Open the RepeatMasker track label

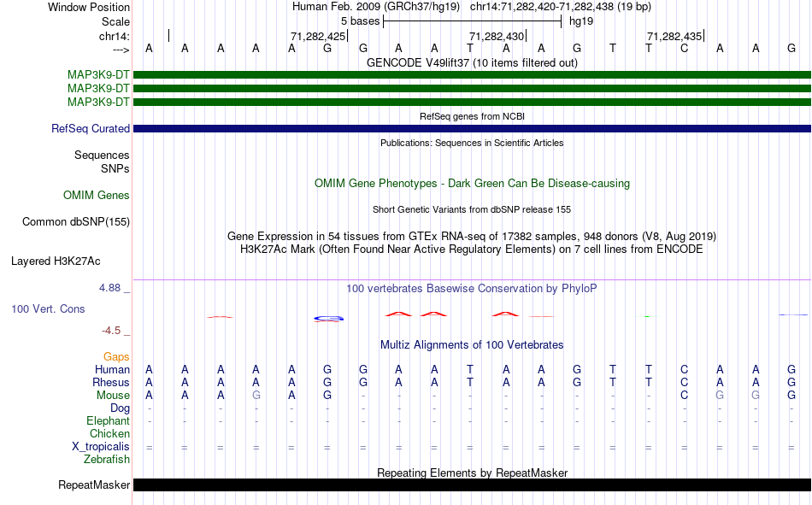point(94,484)
